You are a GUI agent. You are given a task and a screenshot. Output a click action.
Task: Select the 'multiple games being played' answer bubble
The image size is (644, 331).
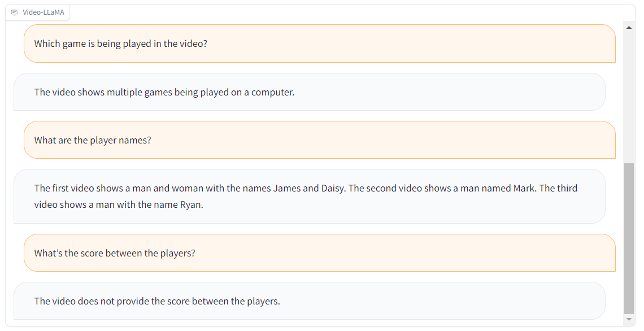coord(310,92)
